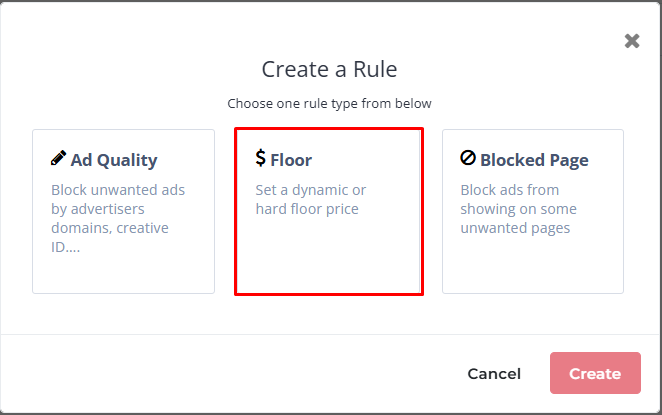Image resolution: width=662 pixels, height=415 pixels.
Task: Click the 'Ad Quality' title text
Action: point(113,160)
